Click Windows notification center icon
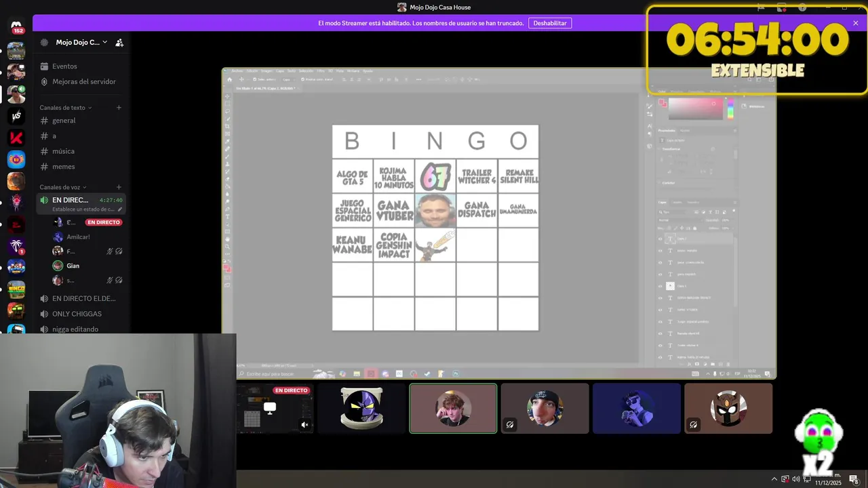Image resolution: width=868 pixels, height=488 pixels. pyautogui.click(x=854, y=479)
